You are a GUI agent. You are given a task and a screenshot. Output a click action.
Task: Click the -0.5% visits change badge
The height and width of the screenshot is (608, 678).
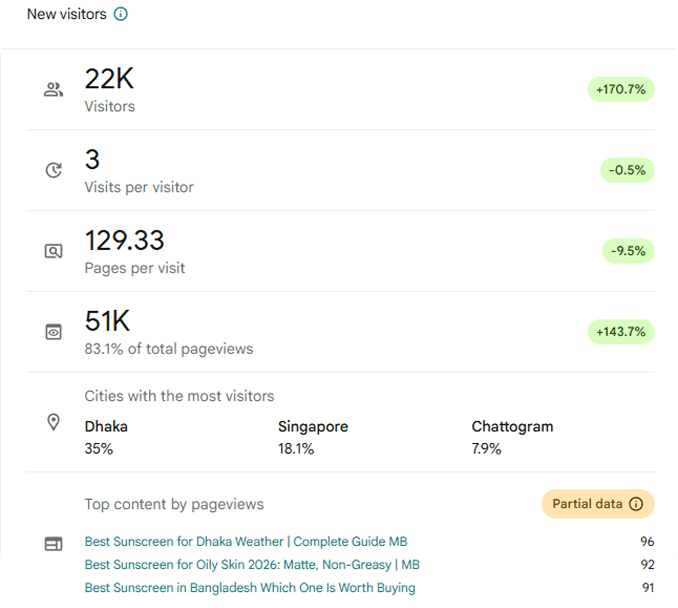pyautogui.click(x=627, y=170)
